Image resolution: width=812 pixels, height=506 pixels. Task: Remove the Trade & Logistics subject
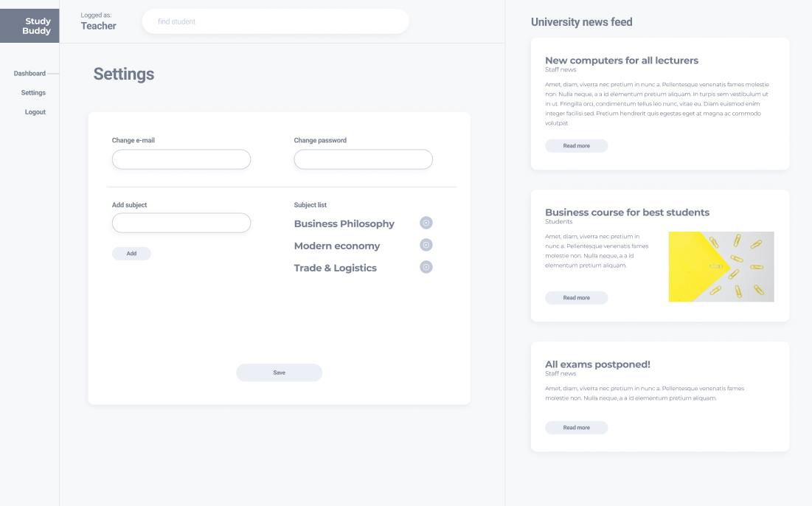[426, 267]
